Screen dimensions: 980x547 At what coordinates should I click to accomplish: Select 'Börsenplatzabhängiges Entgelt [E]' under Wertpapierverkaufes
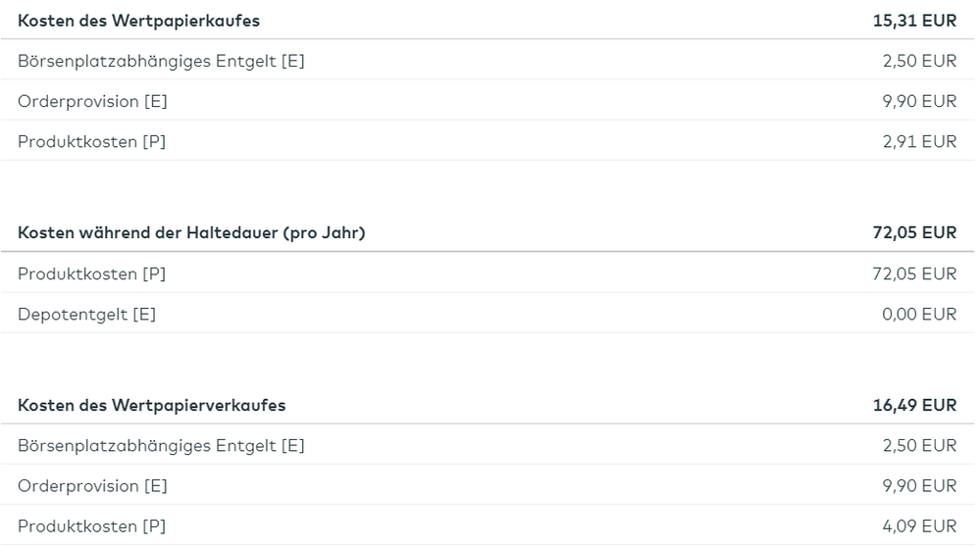coord(161,445)
